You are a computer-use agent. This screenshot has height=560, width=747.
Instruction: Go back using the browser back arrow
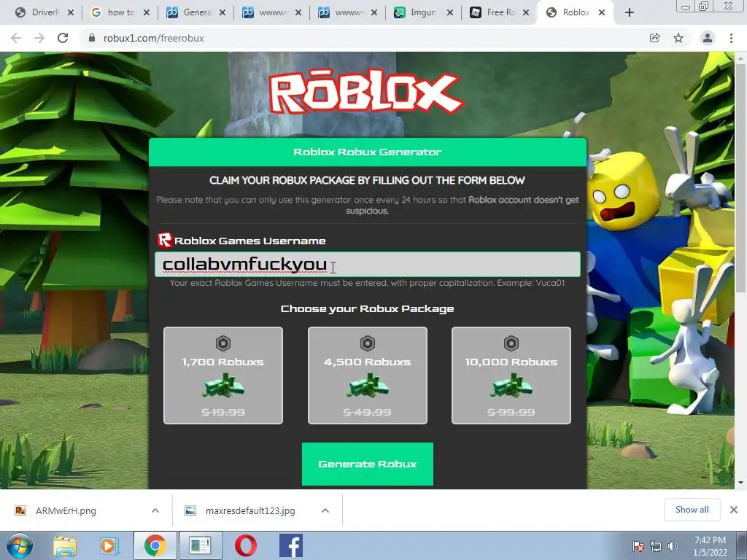tap(16, 38)
